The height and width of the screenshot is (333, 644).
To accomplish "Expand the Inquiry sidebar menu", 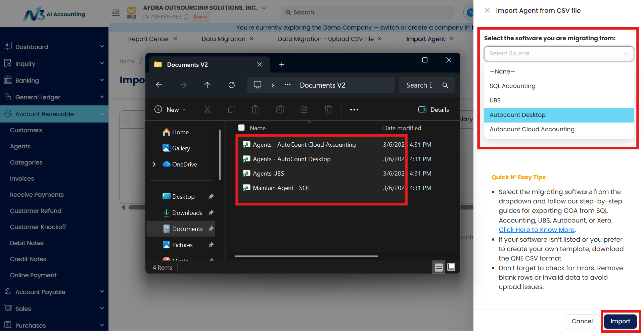I will click(x=102, y=63).
